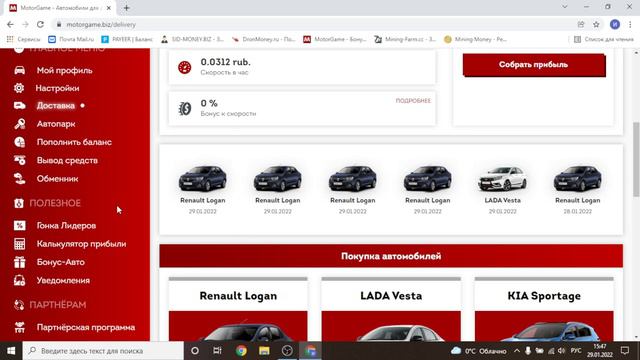Image resolution: width=640 pixels, height=360 pixels.
Task: Click the Калькулятор прибыли calculator icon
Action: tap(19, 244)
